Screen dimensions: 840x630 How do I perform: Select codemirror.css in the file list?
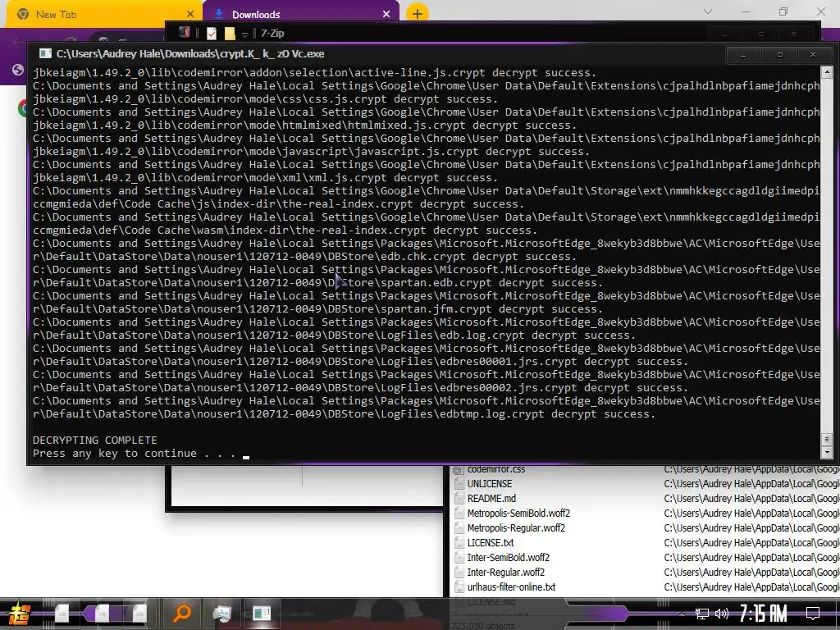(x=496, y=469)
